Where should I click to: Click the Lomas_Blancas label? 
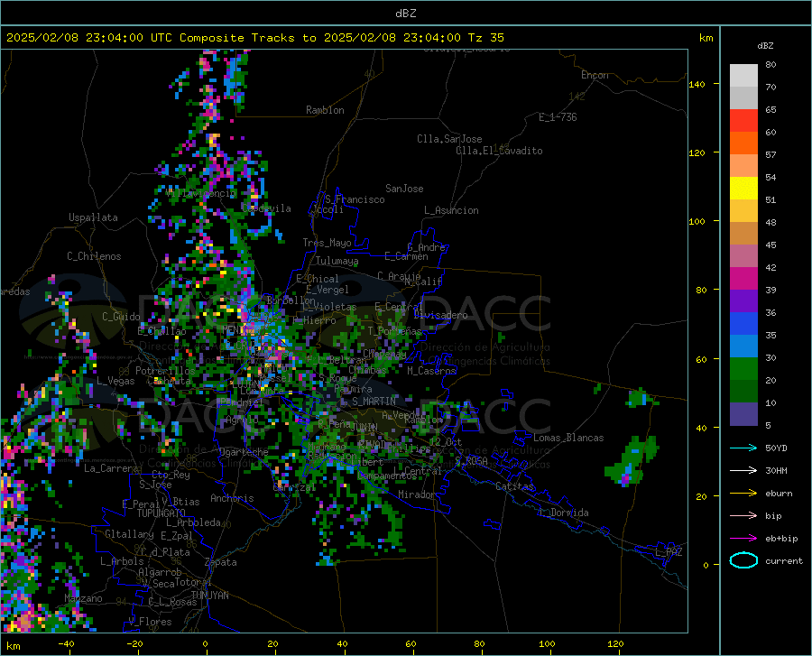568,438
